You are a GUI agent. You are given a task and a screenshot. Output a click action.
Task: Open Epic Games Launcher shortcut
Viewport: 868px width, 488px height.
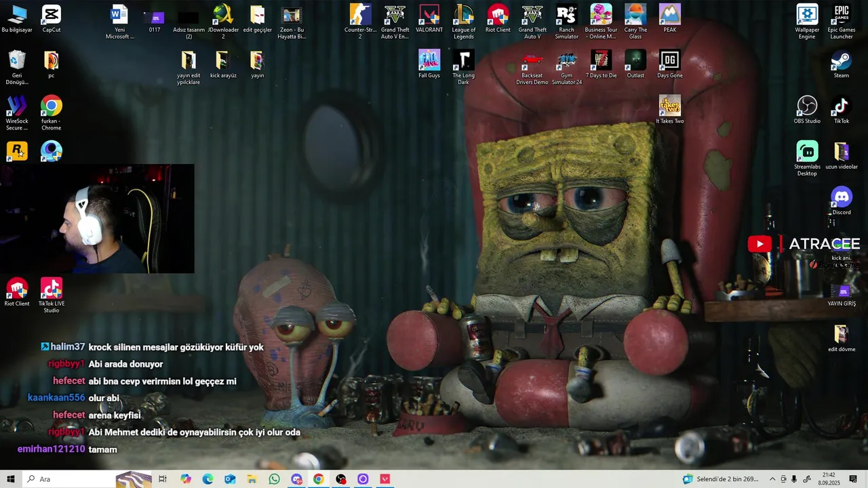pos(842,22)
